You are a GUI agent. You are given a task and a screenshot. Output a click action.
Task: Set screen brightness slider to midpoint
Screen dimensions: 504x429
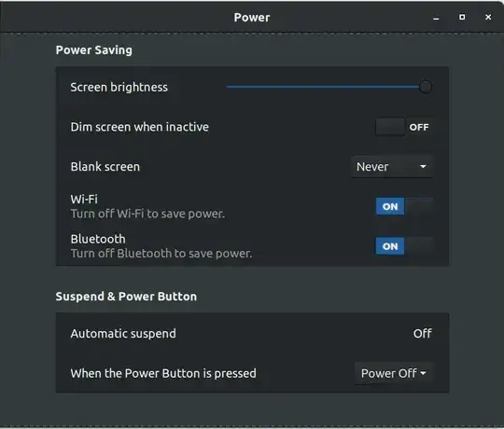(326, 87)
